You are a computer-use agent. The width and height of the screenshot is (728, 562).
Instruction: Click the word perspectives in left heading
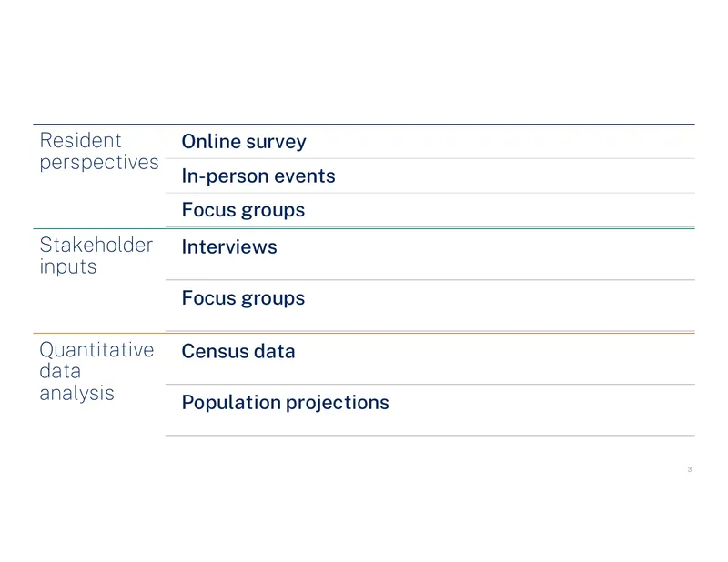99,163
